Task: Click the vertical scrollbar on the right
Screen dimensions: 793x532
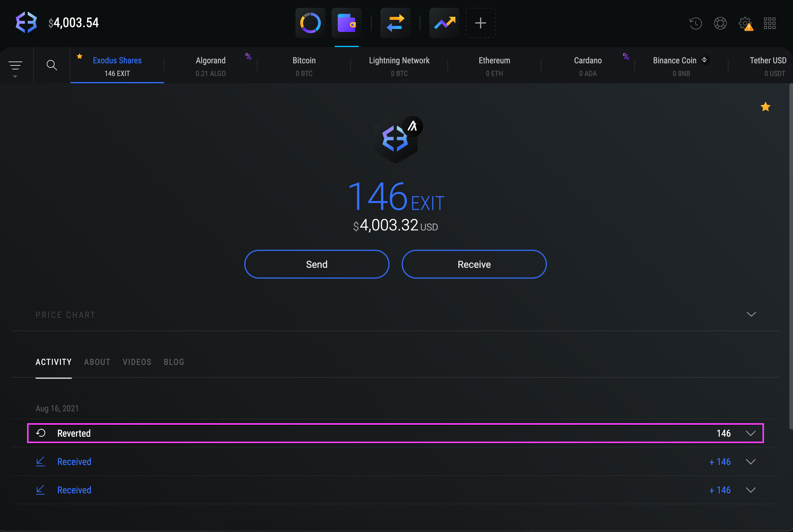Action: [791, 255]
